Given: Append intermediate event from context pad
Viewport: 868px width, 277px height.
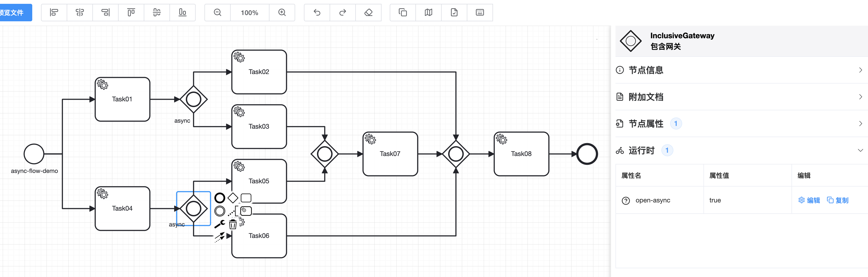Looking at the screenshot, I should tap(220, 211).
